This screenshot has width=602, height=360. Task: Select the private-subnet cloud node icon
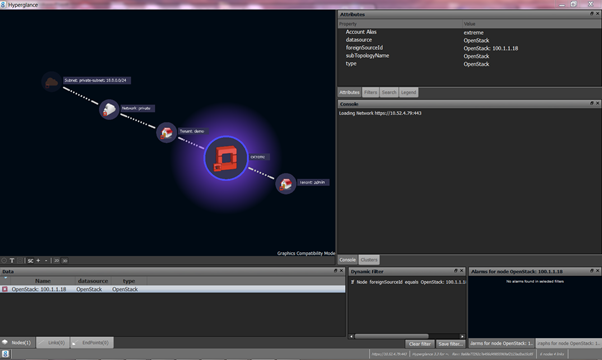coord(51,81)
